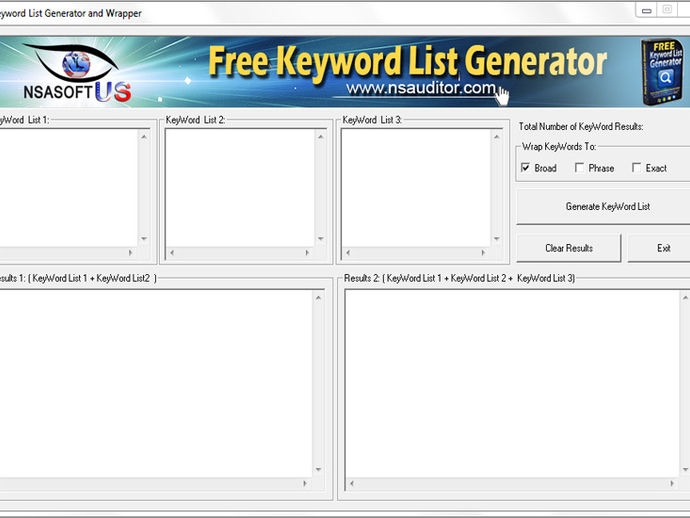Click up arrow of KeyWord List 3 scrollbar
Viewport: 690px width, 518px height.
click(496, 137)
